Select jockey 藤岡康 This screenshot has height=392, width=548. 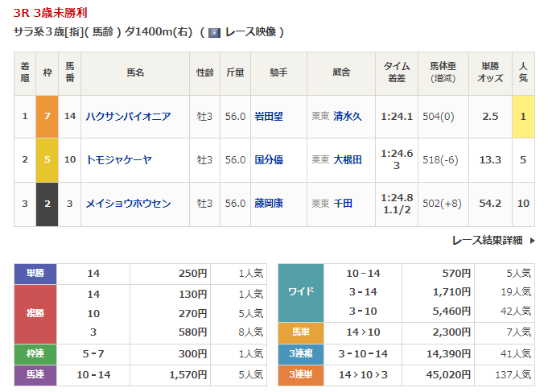point(267,204)
